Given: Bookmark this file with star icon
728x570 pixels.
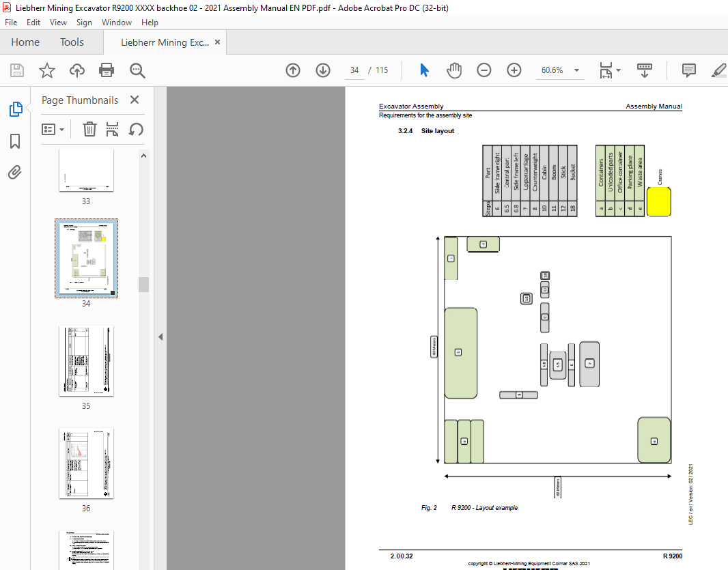Looking at the screenshot, I should [46, 70].
